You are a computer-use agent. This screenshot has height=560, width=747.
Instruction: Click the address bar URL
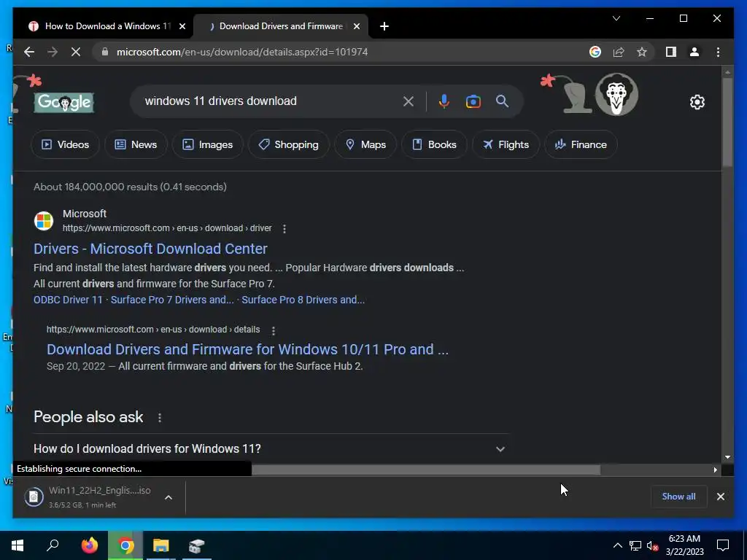pos(242,52)
